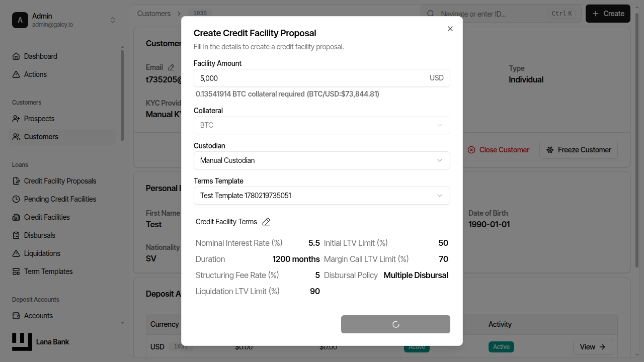Screen dimensions: 644x362
Task: Click the Lana Bank logo
Action: pos(22,342)
